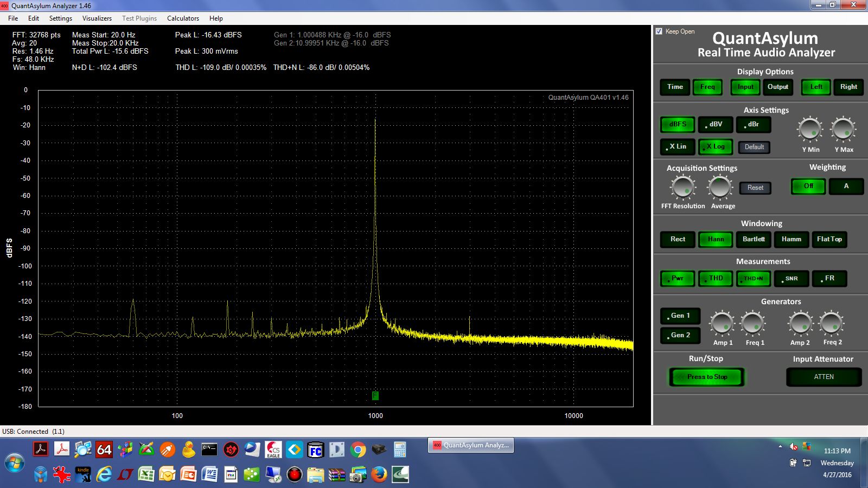
Task: Select the Hann window
Action: (x=716, y=239)
